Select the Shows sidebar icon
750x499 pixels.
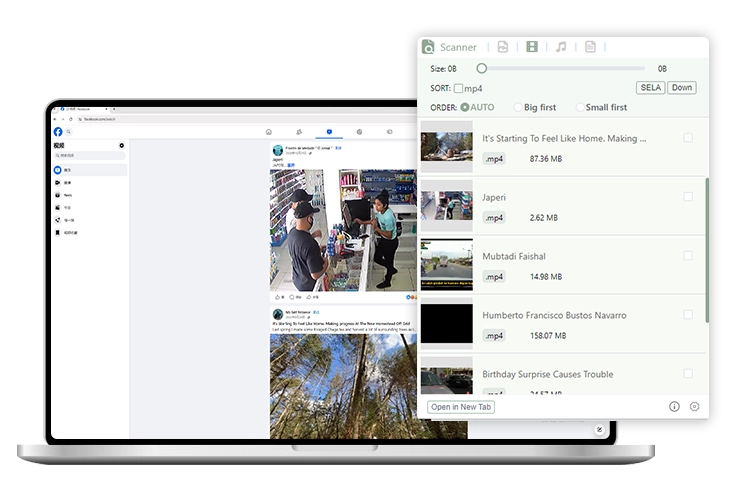[57, 207]
